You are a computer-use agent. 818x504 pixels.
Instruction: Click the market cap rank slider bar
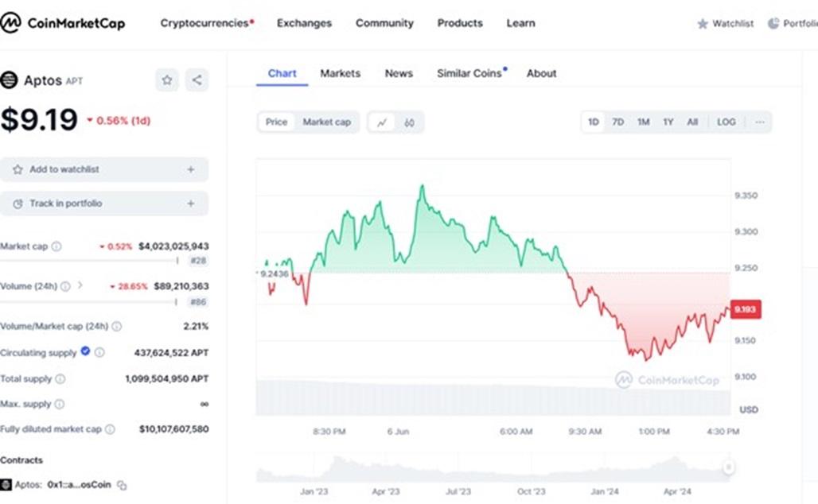(90, 260)
